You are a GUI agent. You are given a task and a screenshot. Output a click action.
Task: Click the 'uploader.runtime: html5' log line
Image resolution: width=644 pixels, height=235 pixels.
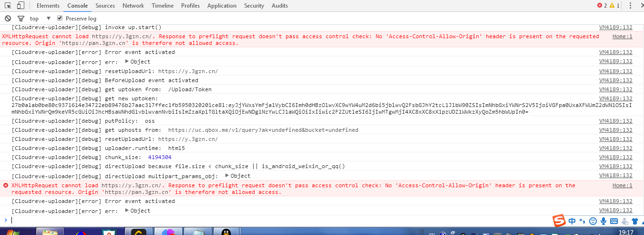(98, 148)
